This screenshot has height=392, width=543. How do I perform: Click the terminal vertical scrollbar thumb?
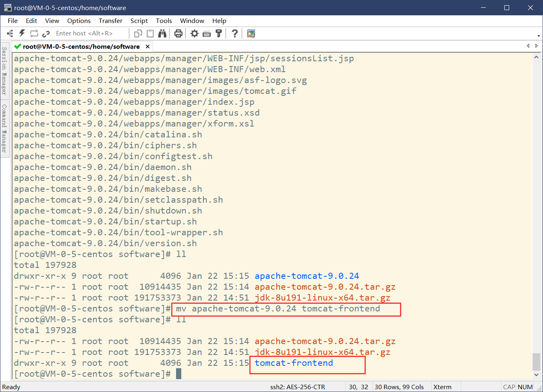536,362
